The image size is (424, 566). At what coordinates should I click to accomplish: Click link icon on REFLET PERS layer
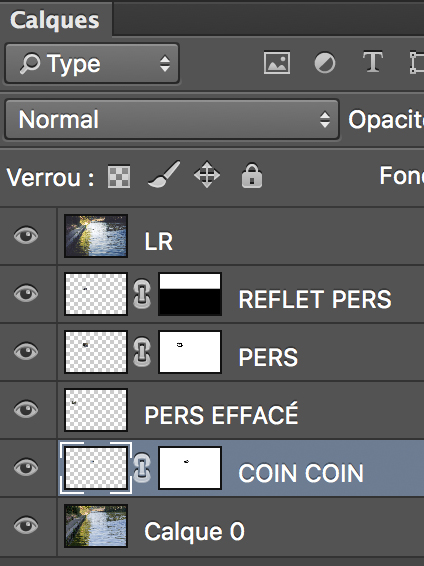[x=142, y=293]
